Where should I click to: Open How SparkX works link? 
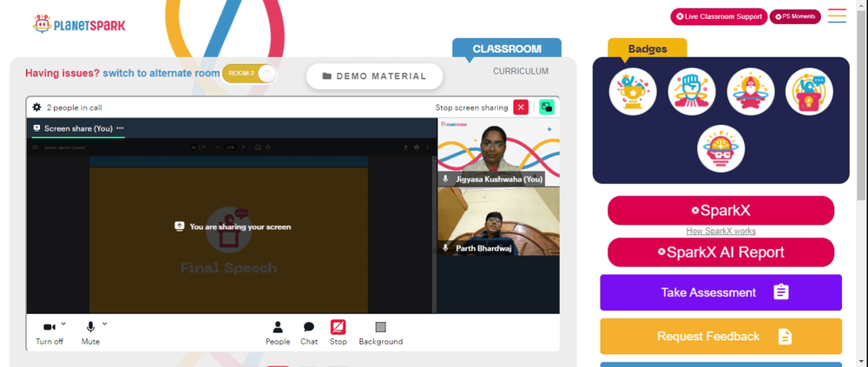(720, 232)
